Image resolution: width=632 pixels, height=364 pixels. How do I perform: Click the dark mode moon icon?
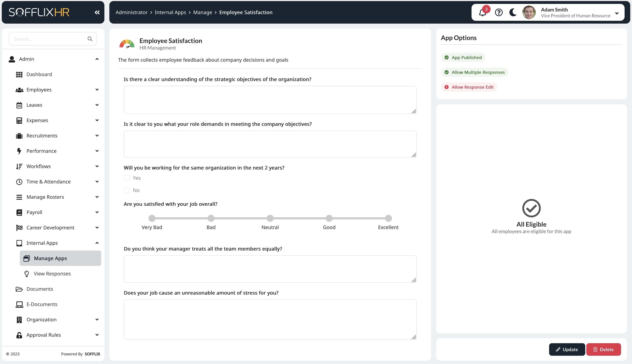[x=513, y=12]
